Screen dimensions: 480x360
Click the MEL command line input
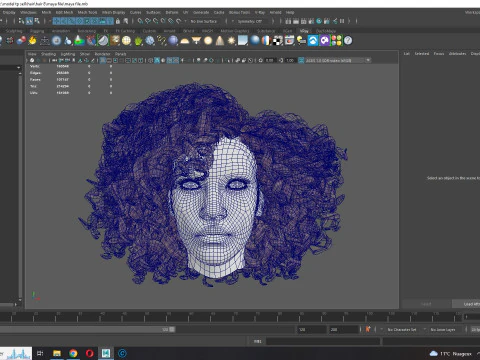click(323, 341)
